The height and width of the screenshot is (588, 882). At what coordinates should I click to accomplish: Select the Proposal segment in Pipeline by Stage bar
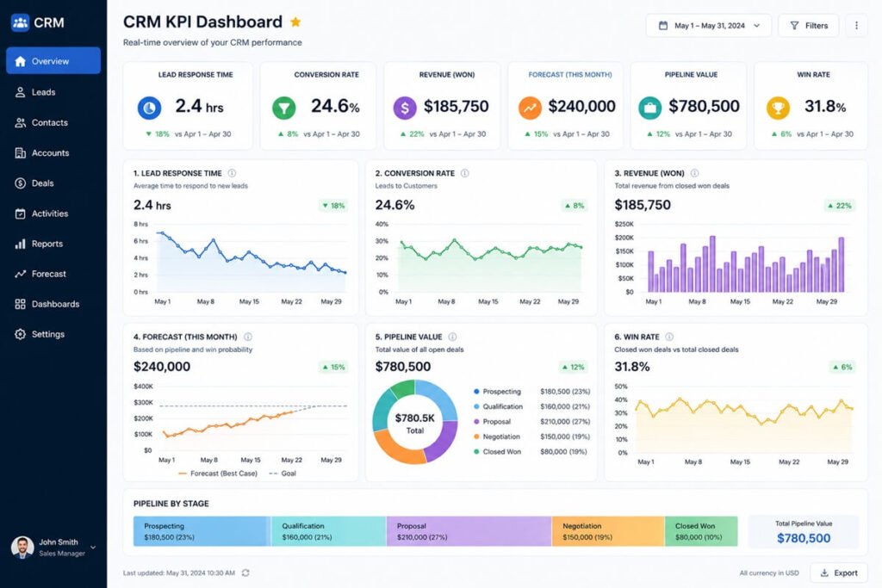pyautogui.click(x=469, y=531)
